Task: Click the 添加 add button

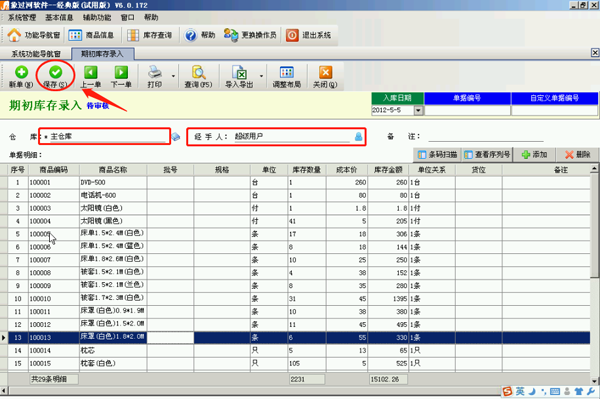Action: point(534,155)
